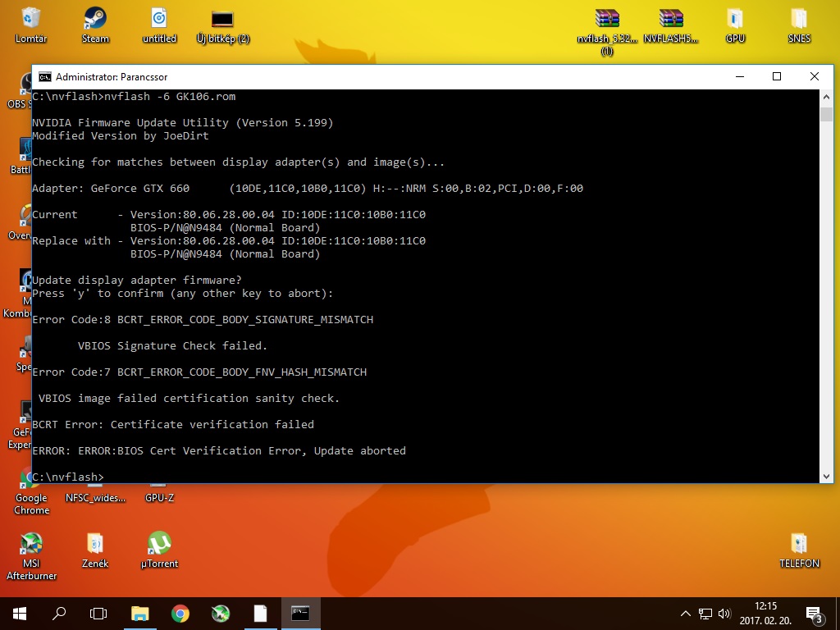Click the console scrollbar up arrow
840x630 pixels.
(x=826, y=97)
